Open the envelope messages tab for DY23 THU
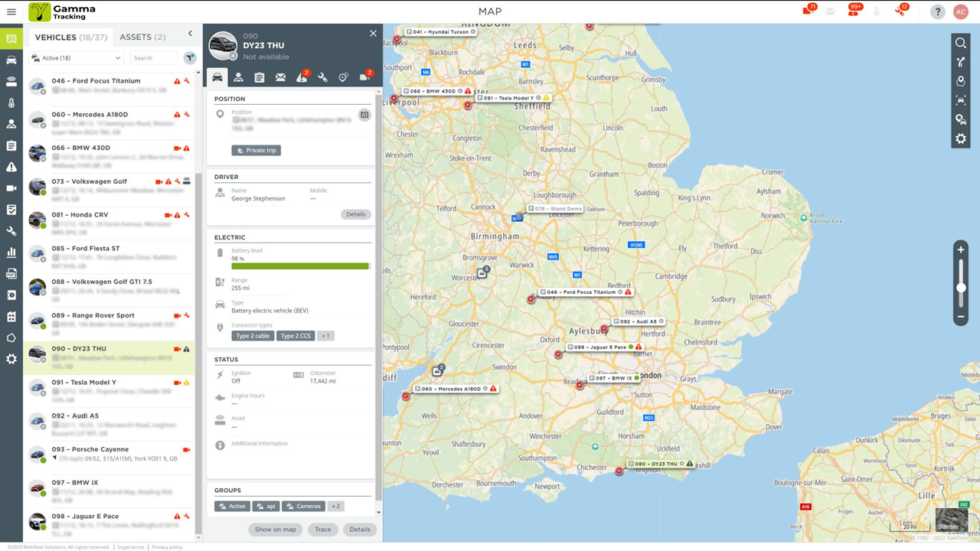 click(x=280, y=77)
